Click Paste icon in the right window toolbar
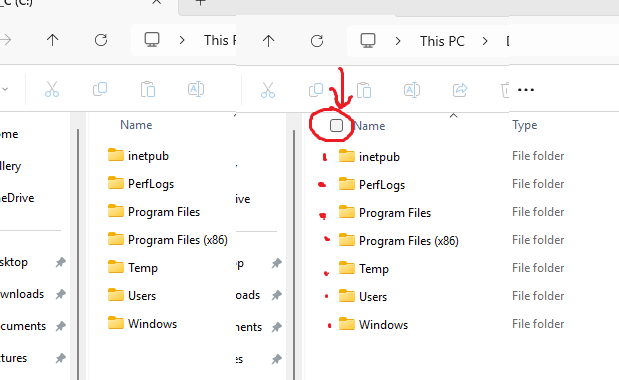Screen dimensions: 619x380 (x=364, y=90)
